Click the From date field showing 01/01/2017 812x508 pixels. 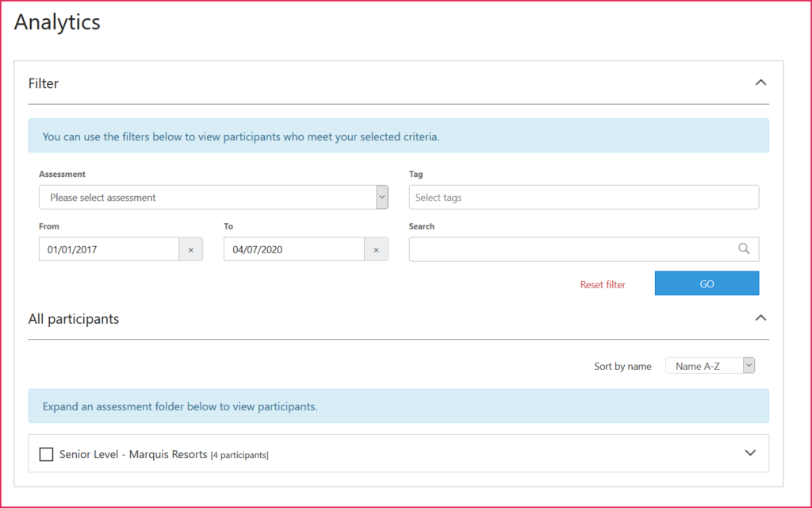109,249
